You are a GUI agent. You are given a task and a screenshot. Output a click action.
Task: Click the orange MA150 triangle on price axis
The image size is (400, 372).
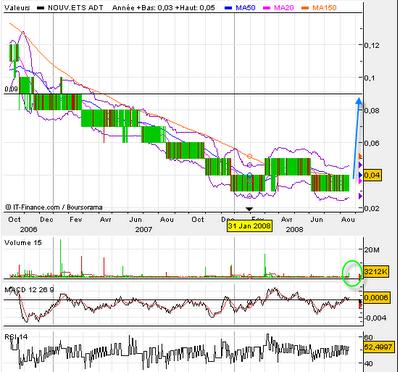pyautogui.click(x=360, y=156)
